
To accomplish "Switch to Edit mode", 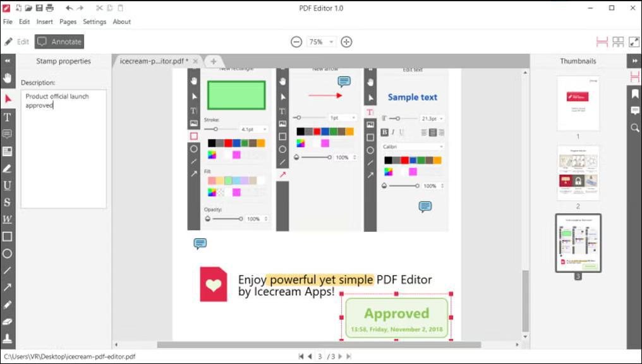I will pyautogui.click(x=17, y=42).
